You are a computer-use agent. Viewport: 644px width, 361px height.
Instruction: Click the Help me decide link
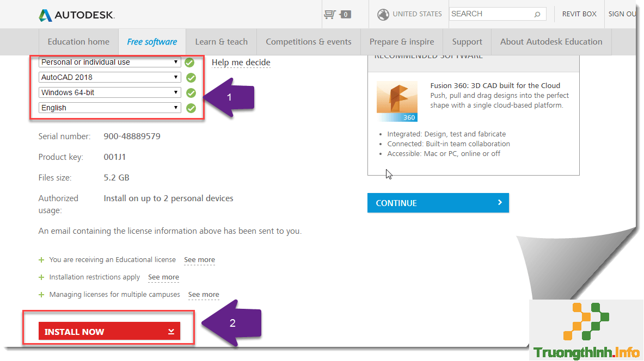coord(241,63)
